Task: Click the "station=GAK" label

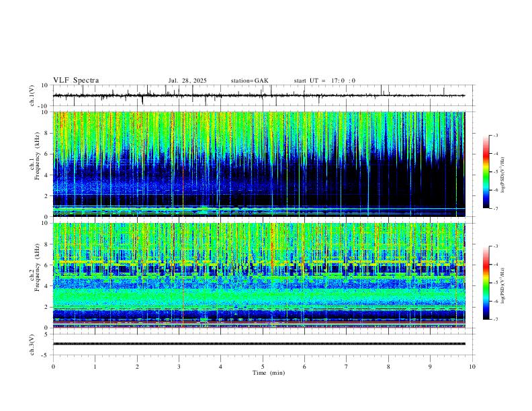Action: [249, 81]
